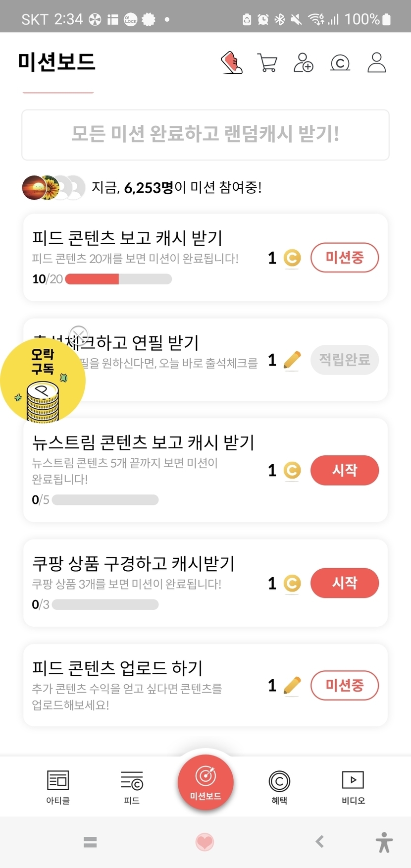Close the 오락 구독 floating badge
411x868 pixels.
click(78, 335)
